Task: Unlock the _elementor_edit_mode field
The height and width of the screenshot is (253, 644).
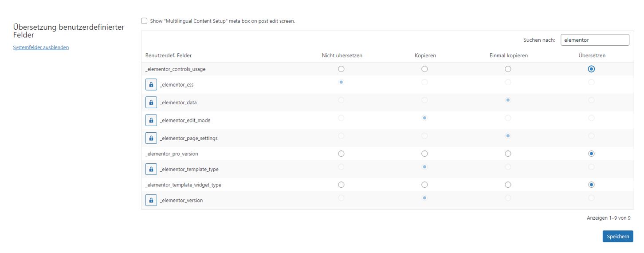Action: (x=151, y=120)
